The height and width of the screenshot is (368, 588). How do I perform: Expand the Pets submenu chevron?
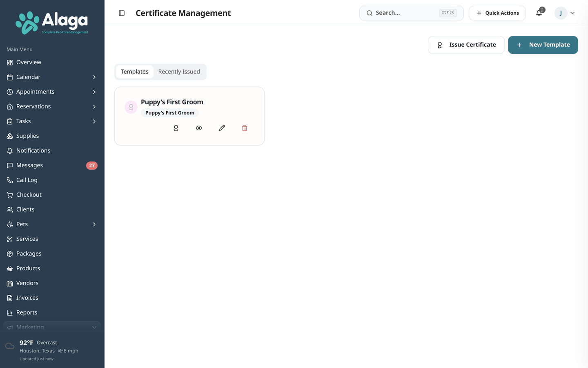[94, 224]
